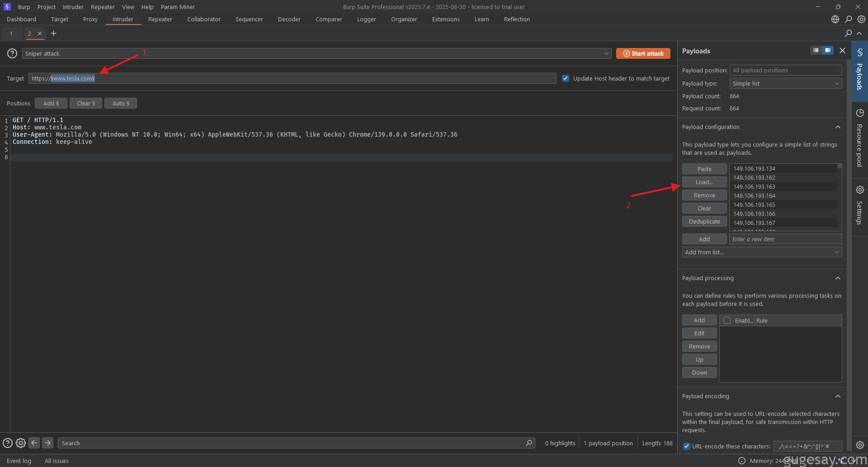The image size is (868, 467).
Task: Switch to the Decoder tab
Action: click(289, 19)
